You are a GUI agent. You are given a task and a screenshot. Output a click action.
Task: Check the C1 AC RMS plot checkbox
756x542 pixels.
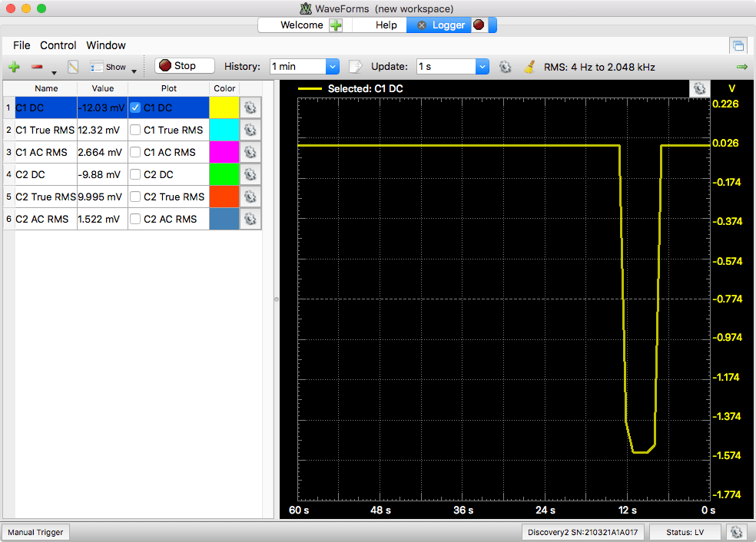pos(135,152)
